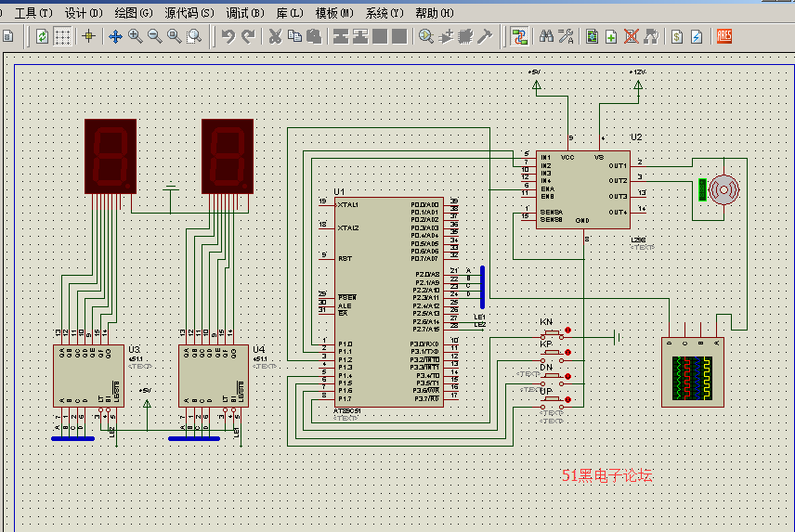Toggle the wire autorouter button

[x=519, y=36]
